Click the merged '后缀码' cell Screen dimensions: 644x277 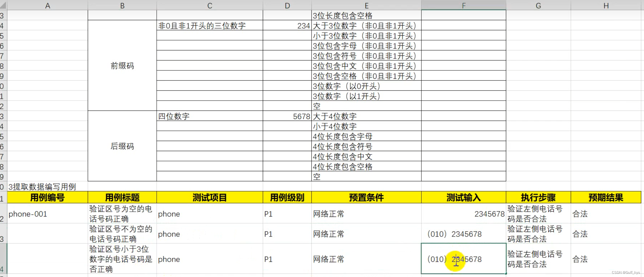[122, 146]
